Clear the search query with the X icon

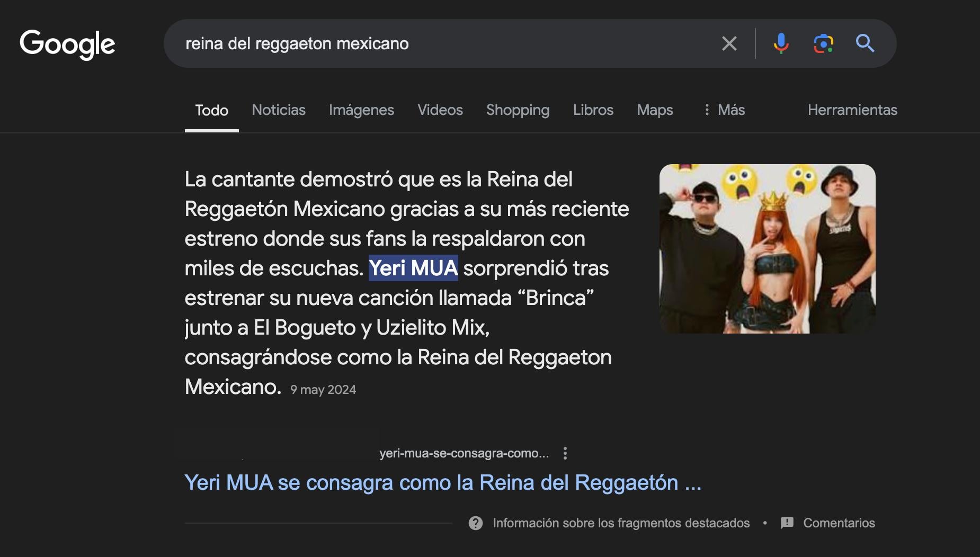[x=730, y=43]
